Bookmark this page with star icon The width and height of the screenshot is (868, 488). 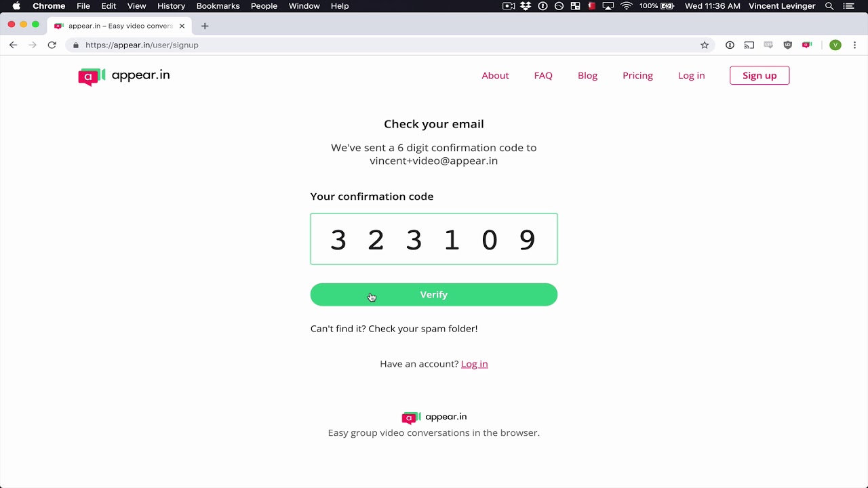[705, 45]
